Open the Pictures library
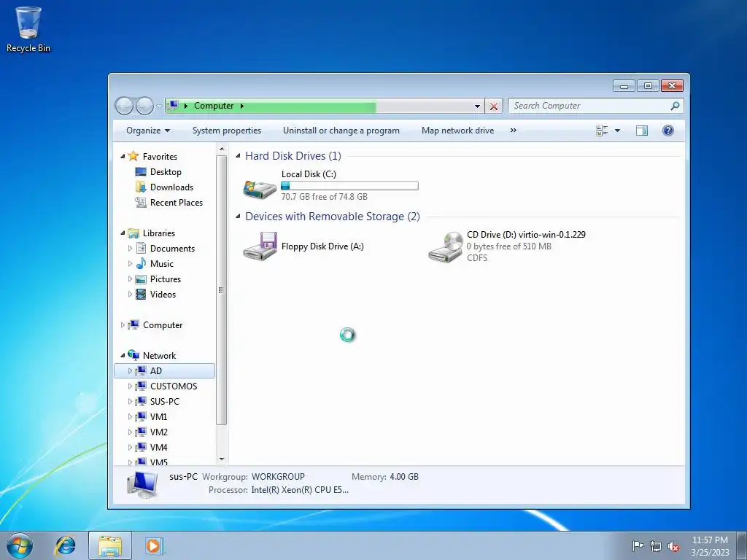The image size is (747, 560). coord(166,279)
